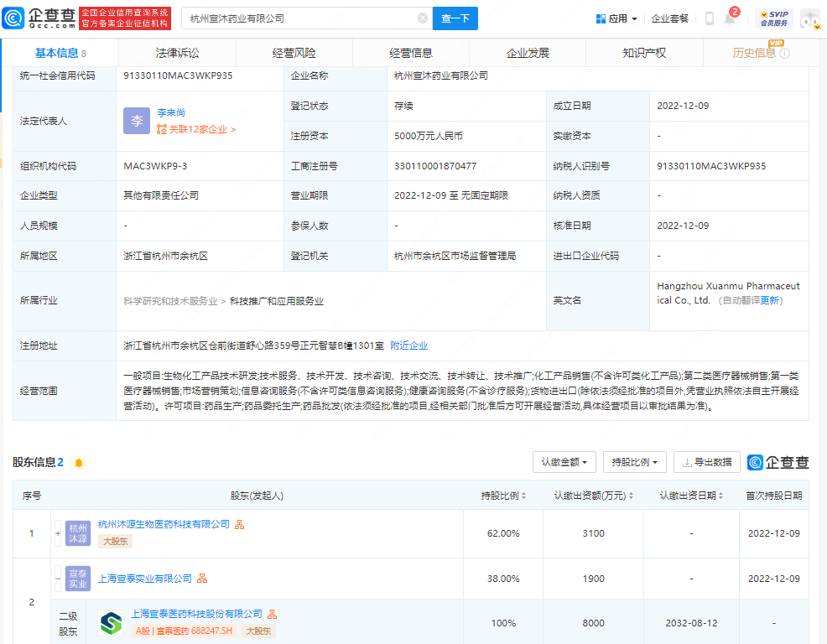
Task: Switch to 企业发展 tab
Action: (x=528, y=53)
